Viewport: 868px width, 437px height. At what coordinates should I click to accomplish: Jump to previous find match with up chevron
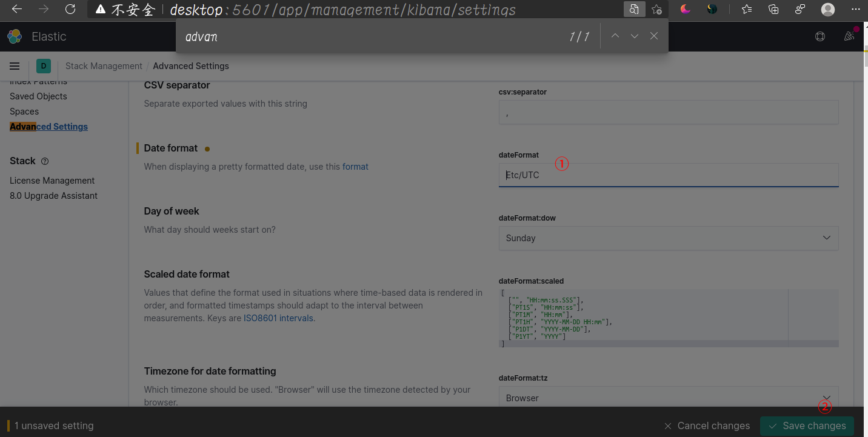tap(615, 36)
